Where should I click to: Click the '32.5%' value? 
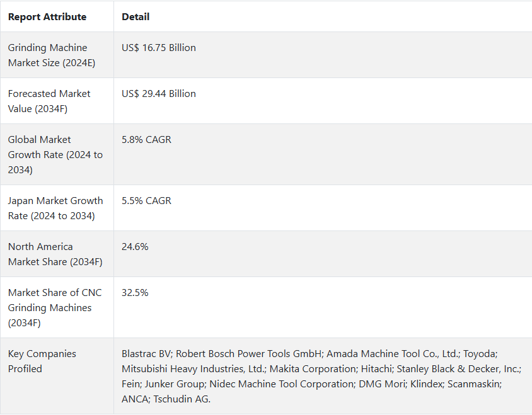[135, 293]
